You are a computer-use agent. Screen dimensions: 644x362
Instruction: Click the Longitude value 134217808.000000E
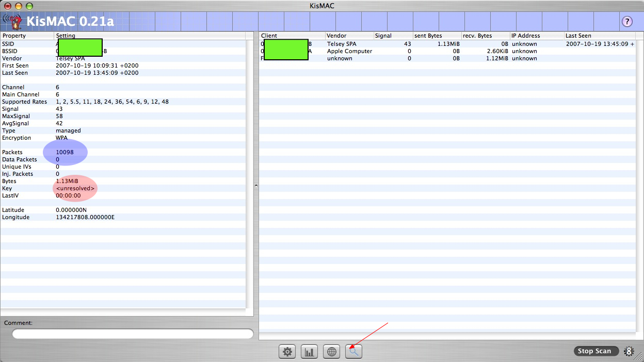click(85, 217)
